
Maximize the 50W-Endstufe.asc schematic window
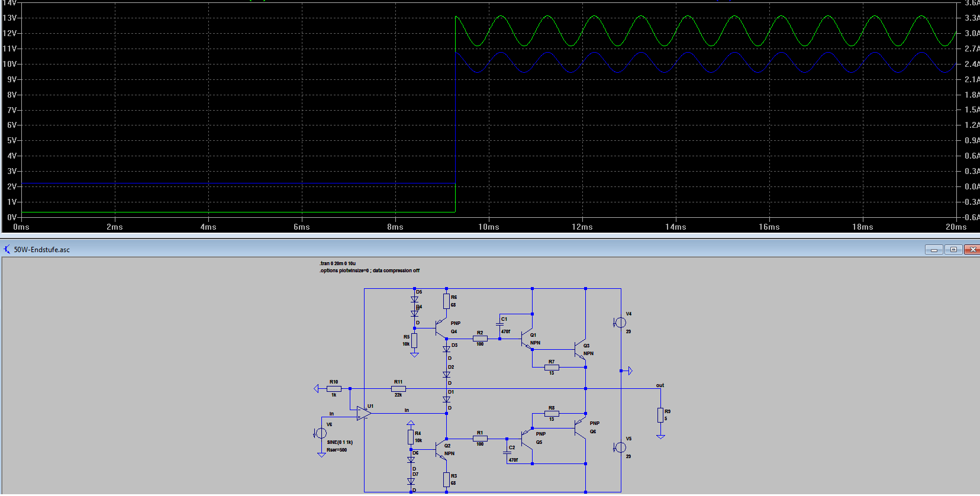tap(953, 249)
